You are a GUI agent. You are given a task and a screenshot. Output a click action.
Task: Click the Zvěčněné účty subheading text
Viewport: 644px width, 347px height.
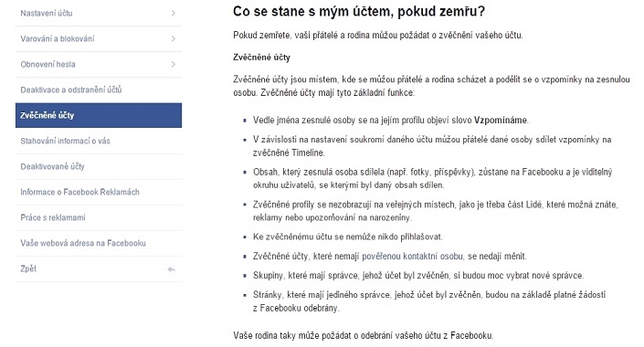coord(261,58)
